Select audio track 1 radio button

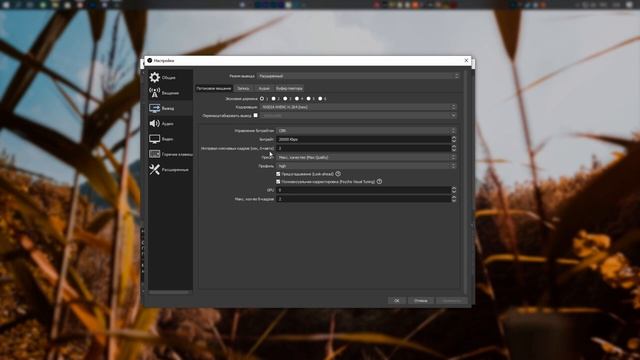click(x=262, y=99)
